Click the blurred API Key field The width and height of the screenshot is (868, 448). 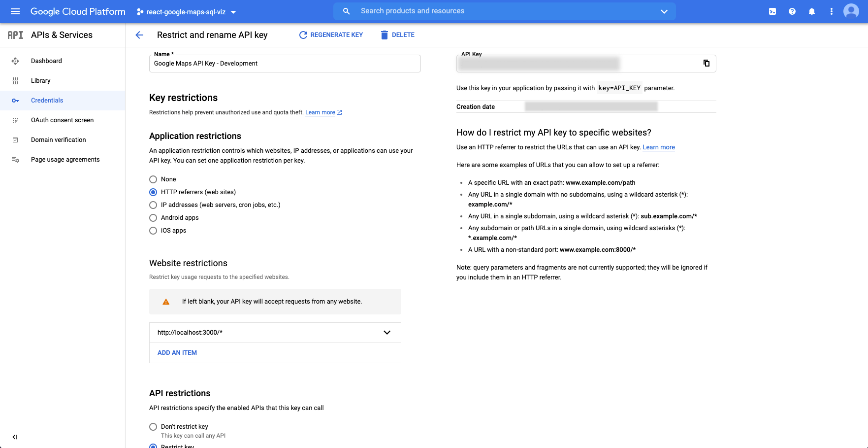pyautogui.click(x=539, y=64)
